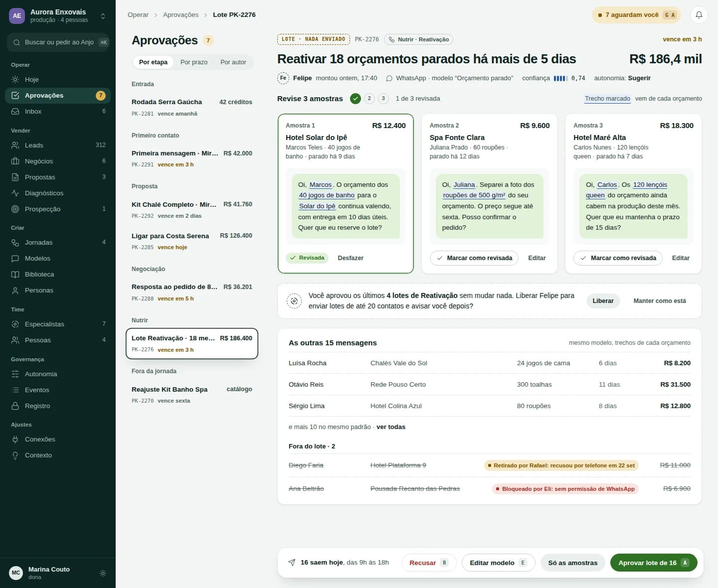
Task: Open theme settings next to Marina Couto
Action: click(103, 573)
